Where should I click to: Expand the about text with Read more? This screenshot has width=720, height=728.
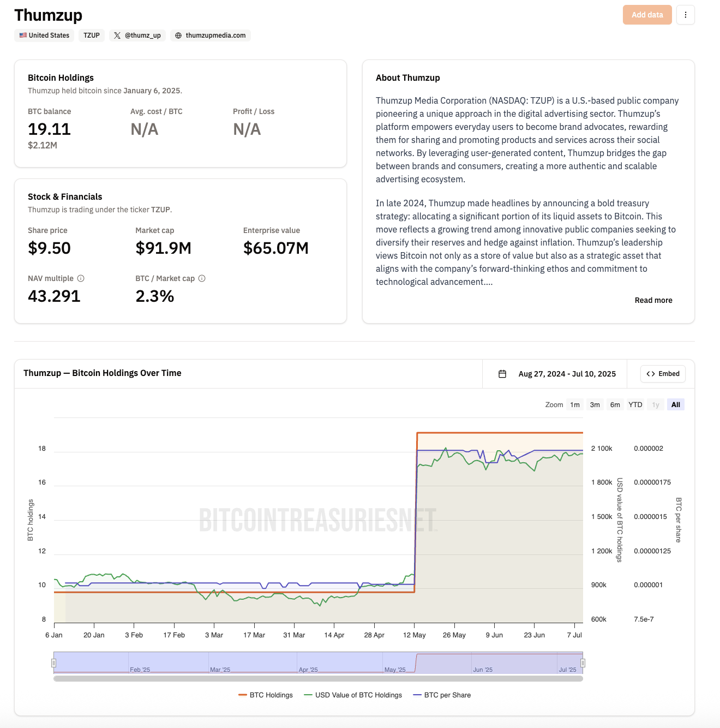pos(653,300)
